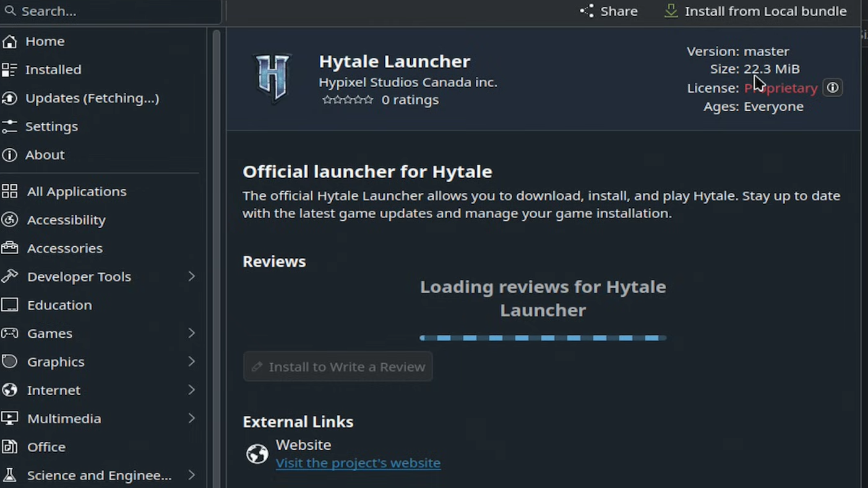
Task: Click the Share button label
Action: click(619, 11)
